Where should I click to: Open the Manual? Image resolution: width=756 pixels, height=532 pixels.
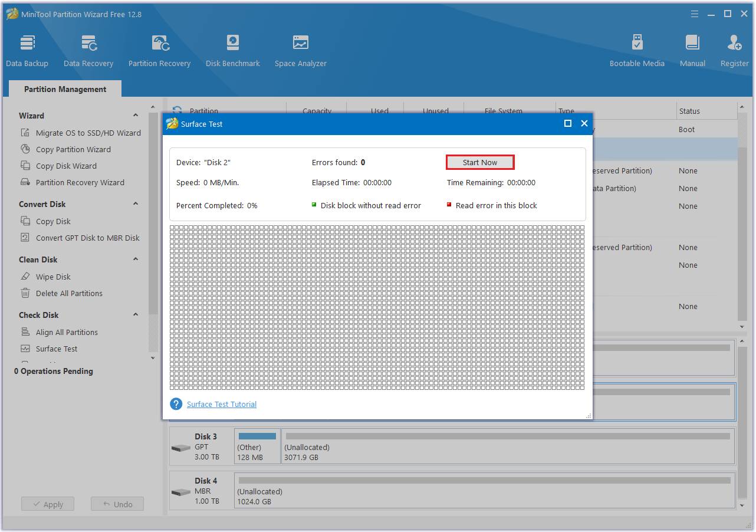692,51
